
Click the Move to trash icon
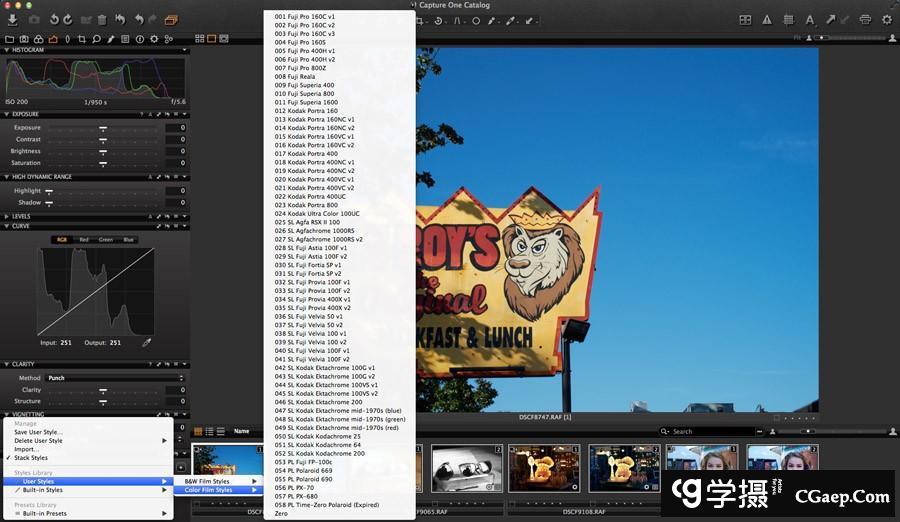tap(101, 19)
